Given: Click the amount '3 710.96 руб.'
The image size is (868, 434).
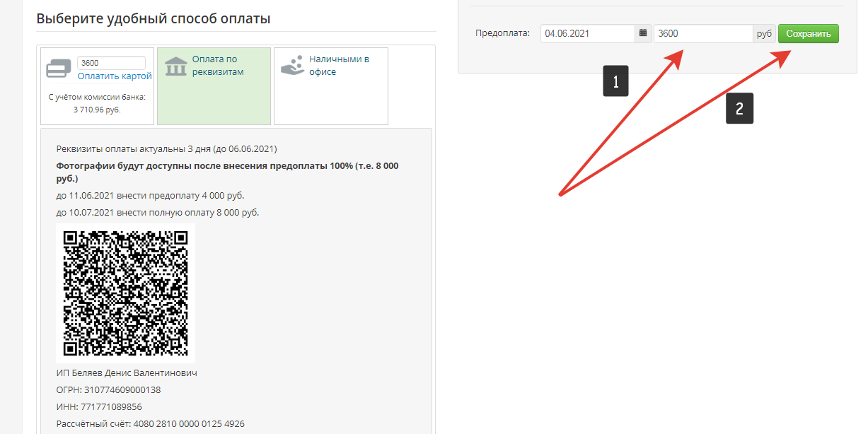Looking at the screenshot, I should (97, 110).
